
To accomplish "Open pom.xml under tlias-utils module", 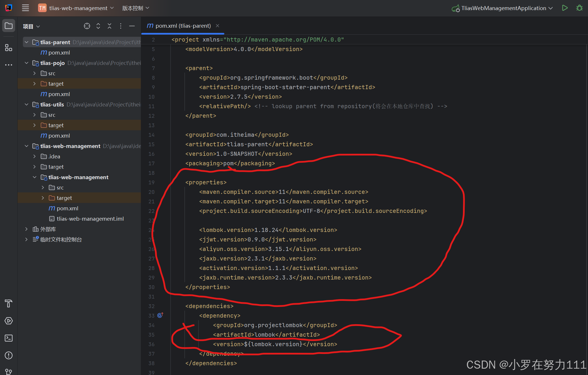I will (59, 136).
